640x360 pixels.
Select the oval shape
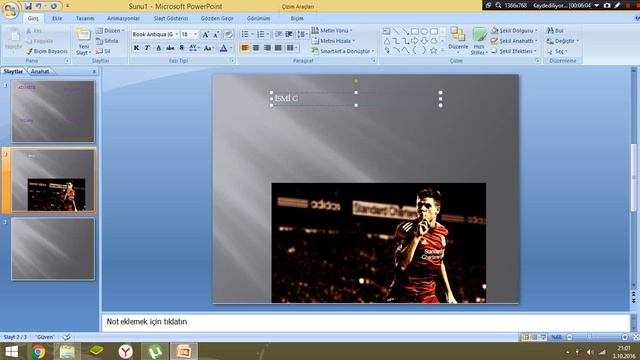click(x=424, y=31)
